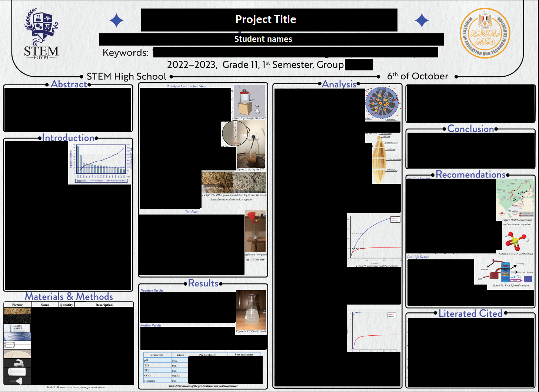Screen dimensions: 539x392
Task: Select the population and water bar chart
Action: 100,163
